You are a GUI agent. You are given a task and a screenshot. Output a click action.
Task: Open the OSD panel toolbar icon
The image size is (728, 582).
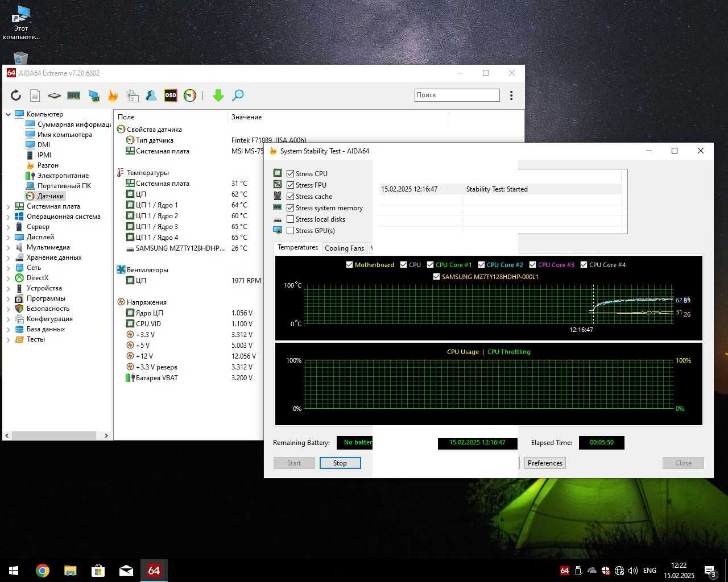171,95
